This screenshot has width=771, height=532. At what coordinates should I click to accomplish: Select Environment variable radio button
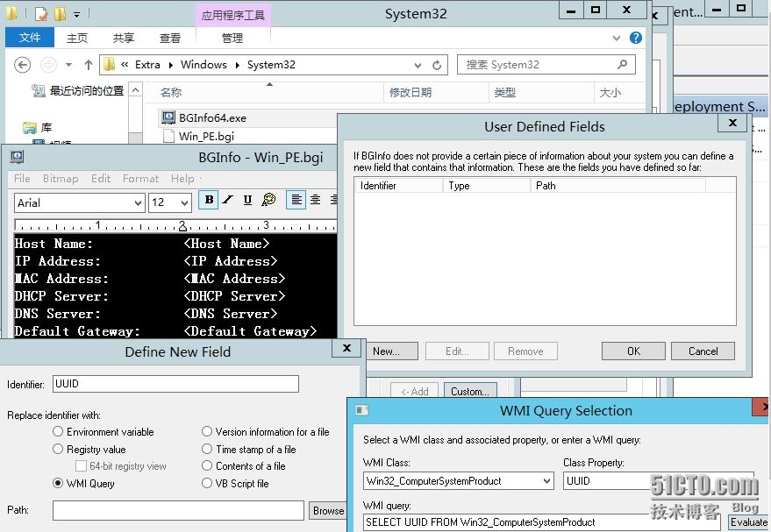(x=58, y=431)
